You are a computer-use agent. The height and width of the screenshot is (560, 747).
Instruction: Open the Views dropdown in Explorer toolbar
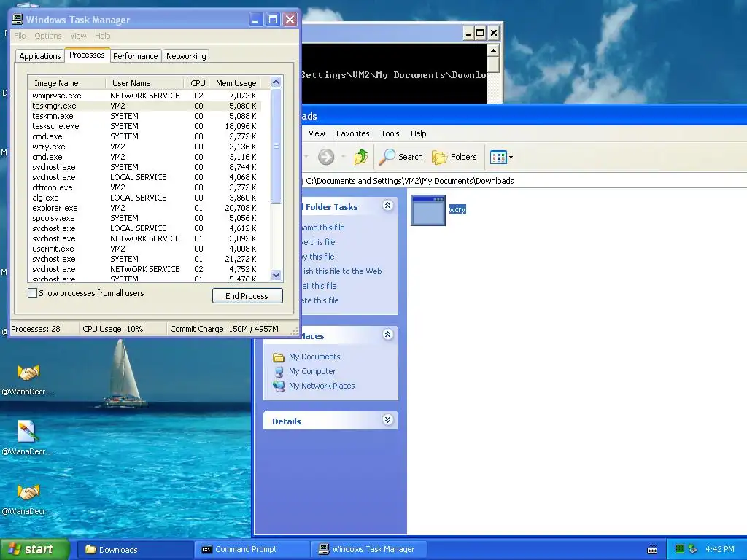[x=501, y=157]
